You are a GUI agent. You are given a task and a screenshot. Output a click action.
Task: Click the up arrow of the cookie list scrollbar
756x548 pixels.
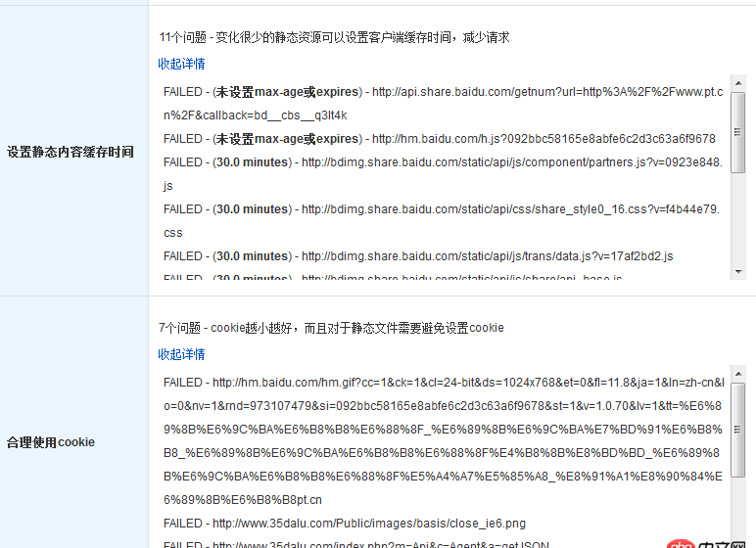coord(738,374)
